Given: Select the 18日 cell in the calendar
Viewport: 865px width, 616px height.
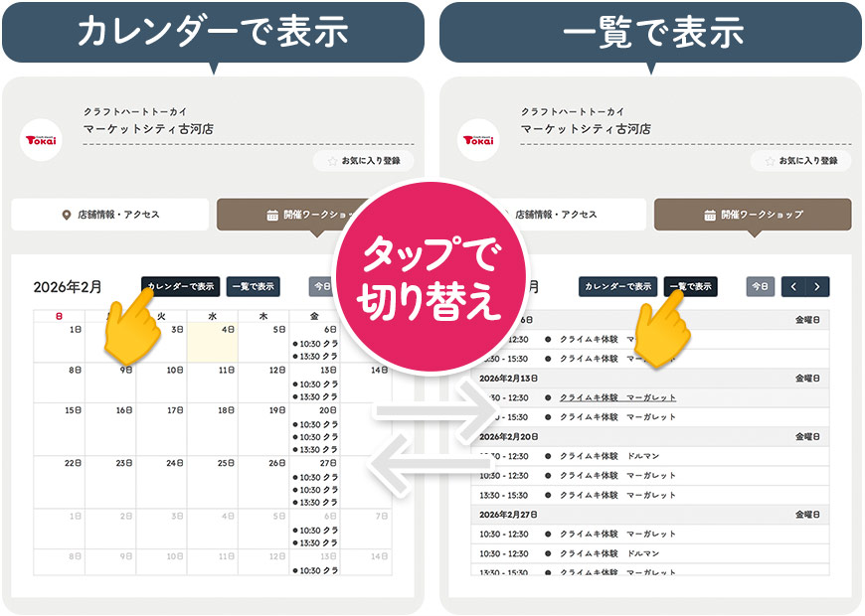Looking at the screenshot, I should point(212,429).
